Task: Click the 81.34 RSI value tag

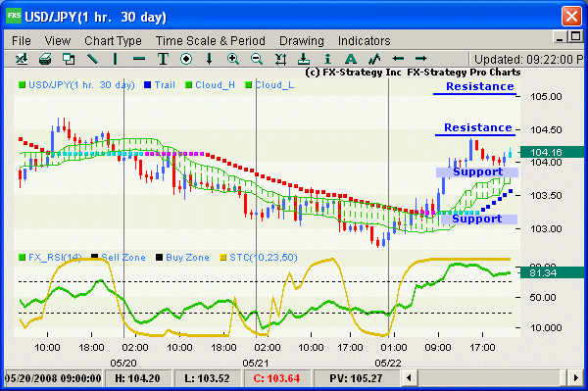Action: pyautogui.click(x=551, y=272)
